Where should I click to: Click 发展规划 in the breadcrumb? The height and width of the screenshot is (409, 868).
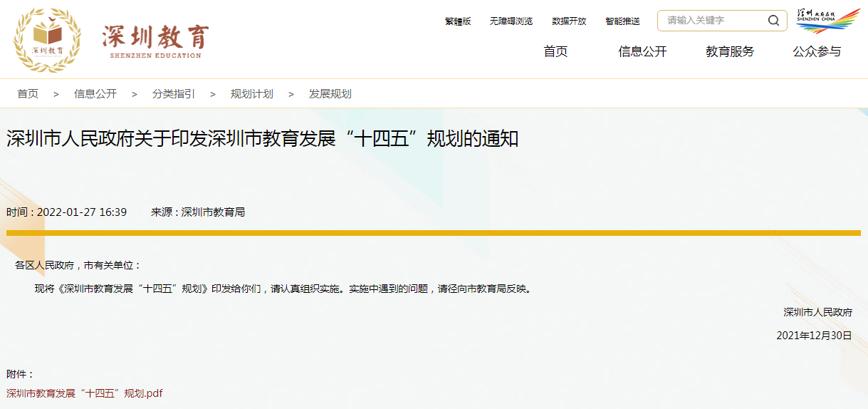(x=330, y=94)
